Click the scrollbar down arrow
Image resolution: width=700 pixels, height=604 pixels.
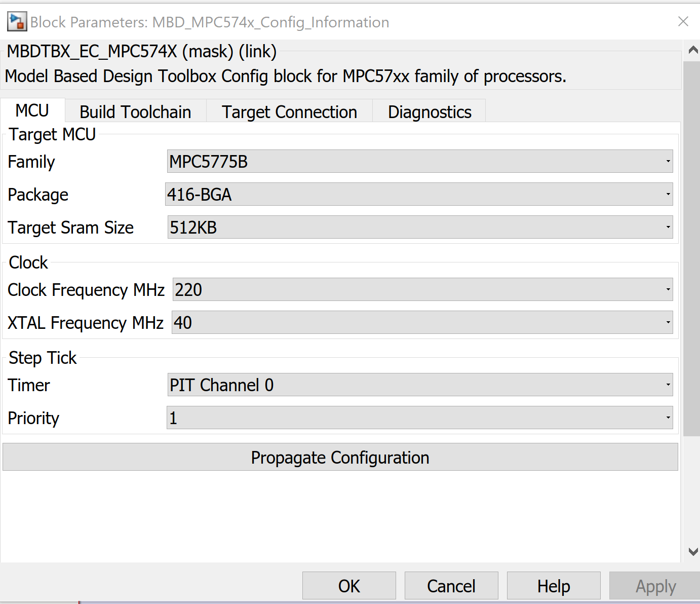(x=693, y=551)
